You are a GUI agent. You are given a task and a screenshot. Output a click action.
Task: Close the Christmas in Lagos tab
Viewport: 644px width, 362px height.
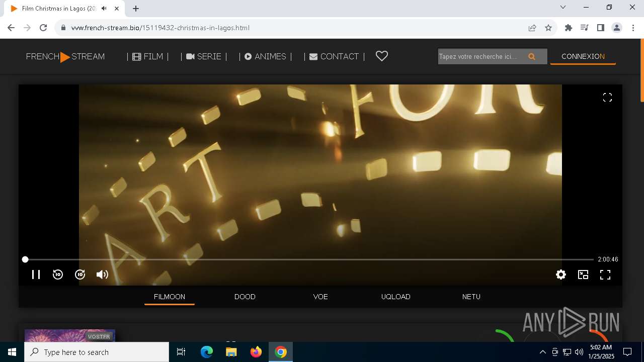117,9
